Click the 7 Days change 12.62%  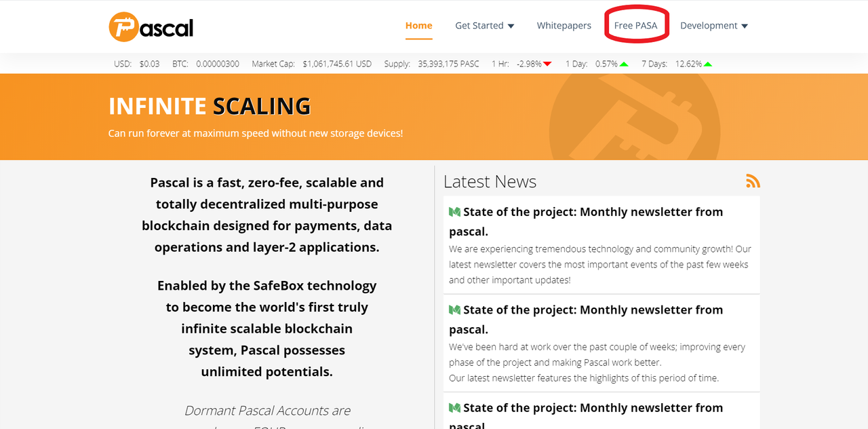pyautogui.click(x=688, y=64)
